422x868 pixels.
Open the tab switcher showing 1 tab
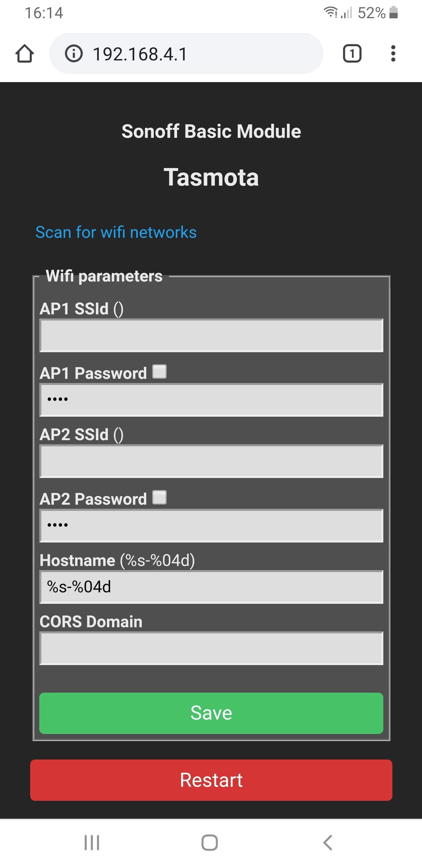click(x=352, y=54)
